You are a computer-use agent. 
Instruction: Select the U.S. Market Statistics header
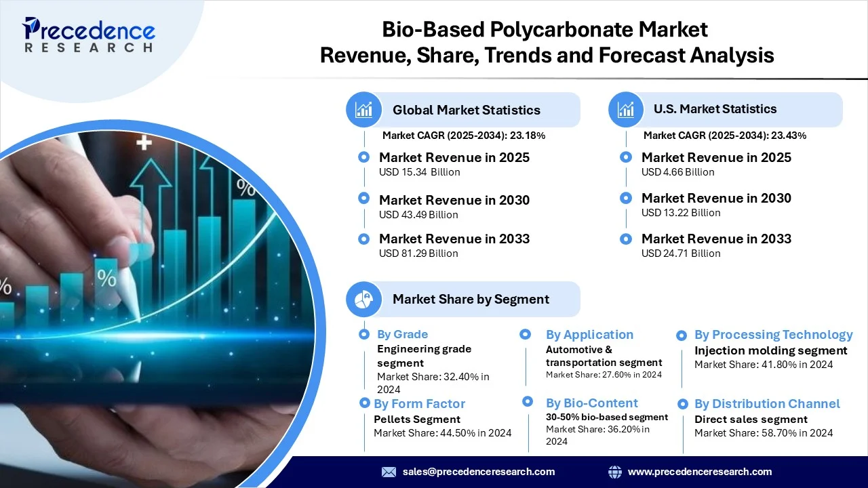(715, 109)
